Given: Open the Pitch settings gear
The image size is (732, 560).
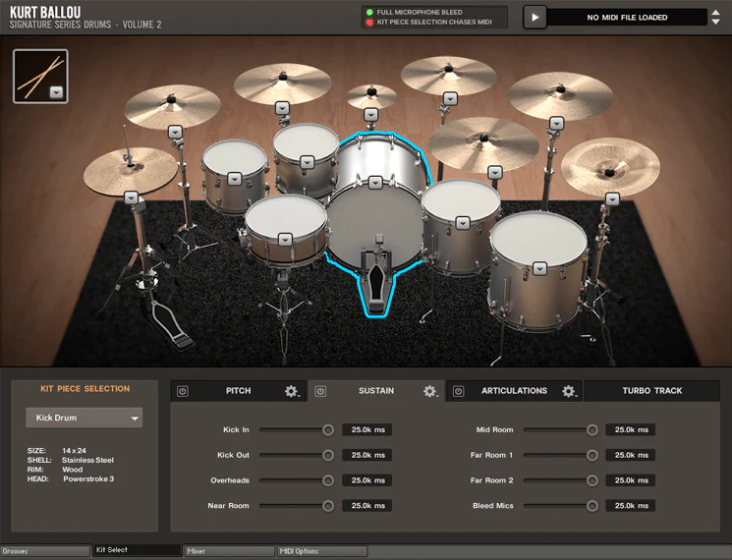Looking at the screenshot, I should [x=292, y=391].
